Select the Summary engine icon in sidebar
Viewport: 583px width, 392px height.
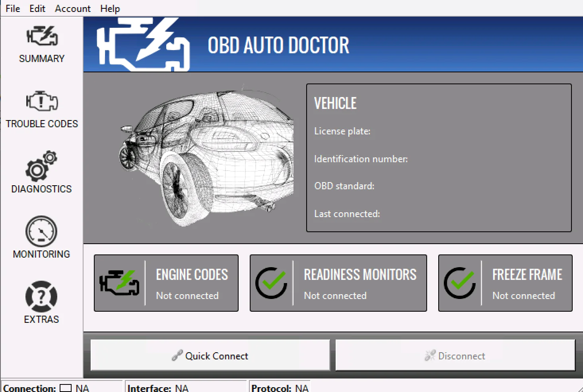[x=41, y=36]
